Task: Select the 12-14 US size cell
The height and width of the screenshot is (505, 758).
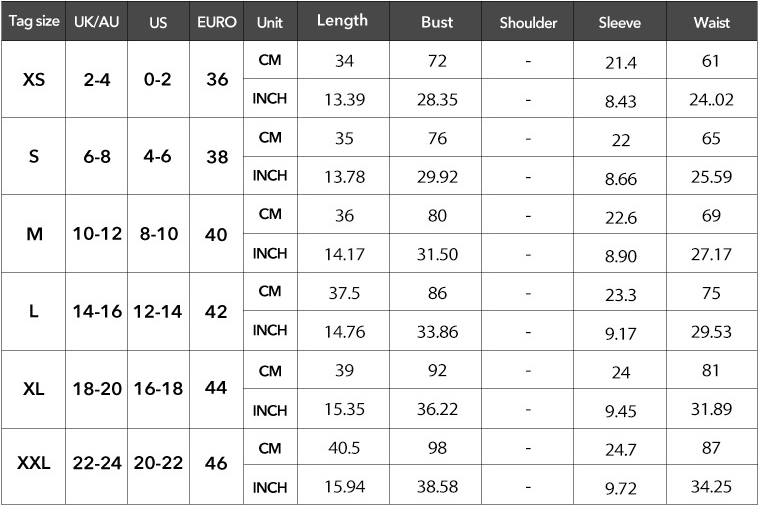Action: (158, 312)
